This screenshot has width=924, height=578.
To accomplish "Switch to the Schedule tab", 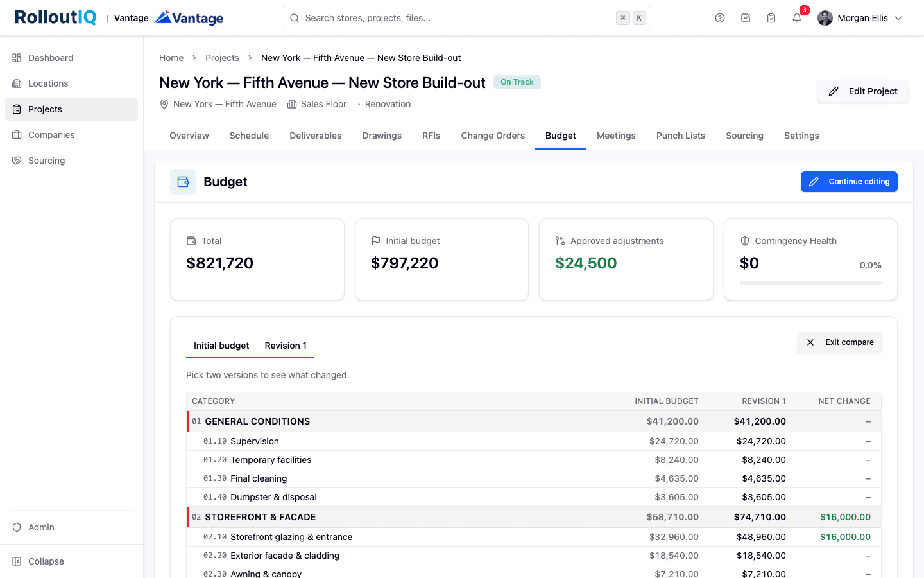I will tap(249, 136).
